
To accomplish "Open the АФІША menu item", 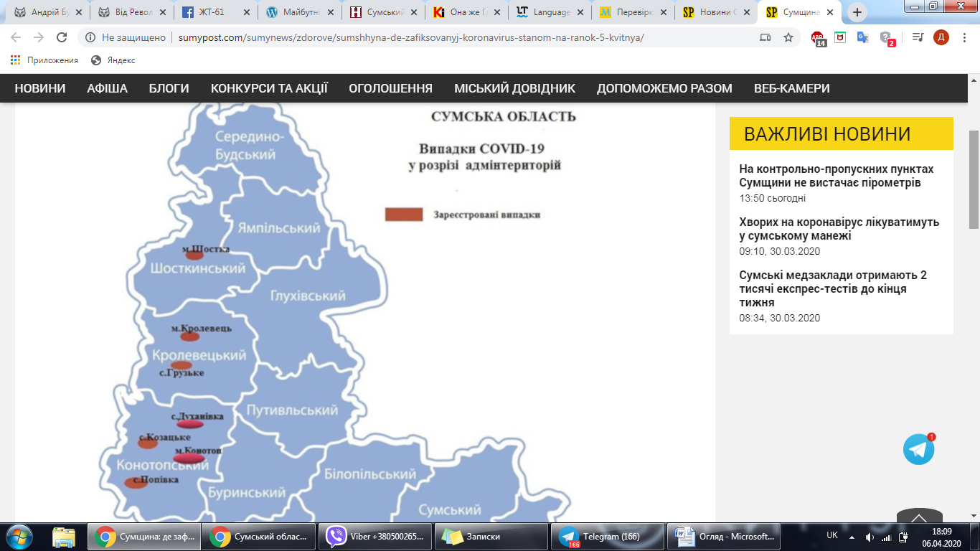I will (x=108, y=88).
